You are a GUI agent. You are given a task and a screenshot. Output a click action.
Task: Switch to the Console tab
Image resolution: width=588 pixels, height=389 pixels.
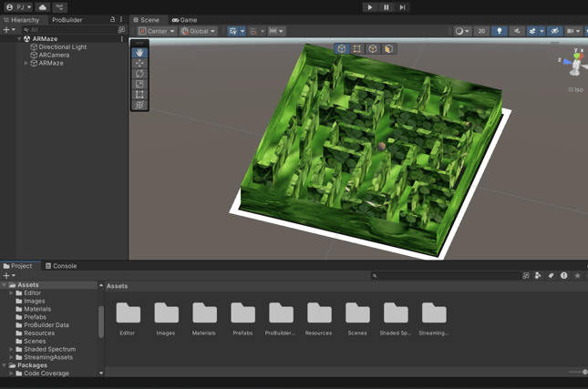[61, 266]
